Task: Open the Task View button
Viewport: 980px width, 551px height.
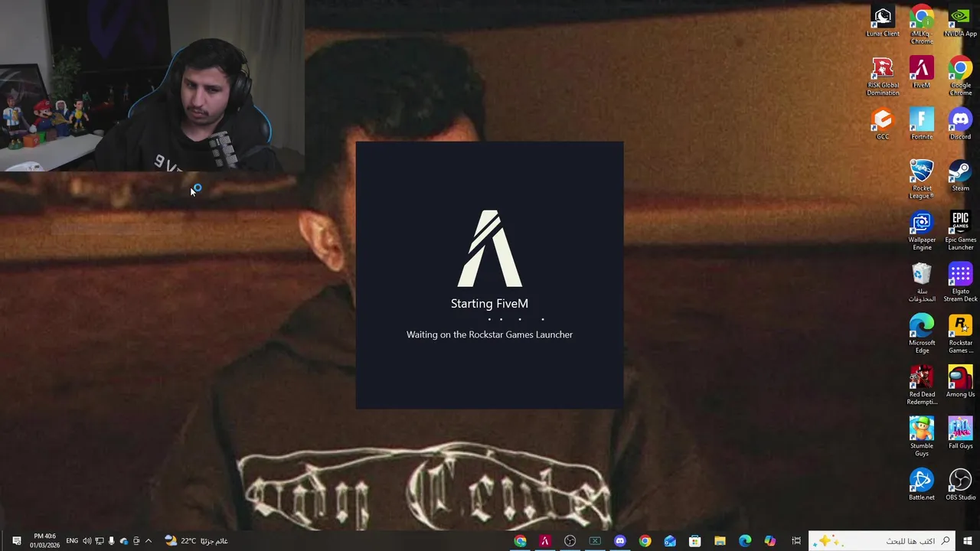Action: pos(796,541)
